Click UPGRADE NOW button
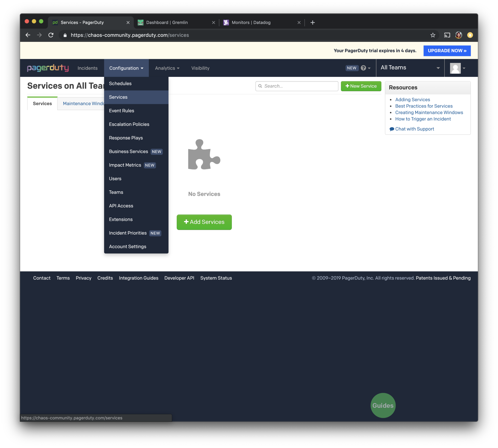The width and height of the screenshot is (498, 448). [x=447, y=51]
